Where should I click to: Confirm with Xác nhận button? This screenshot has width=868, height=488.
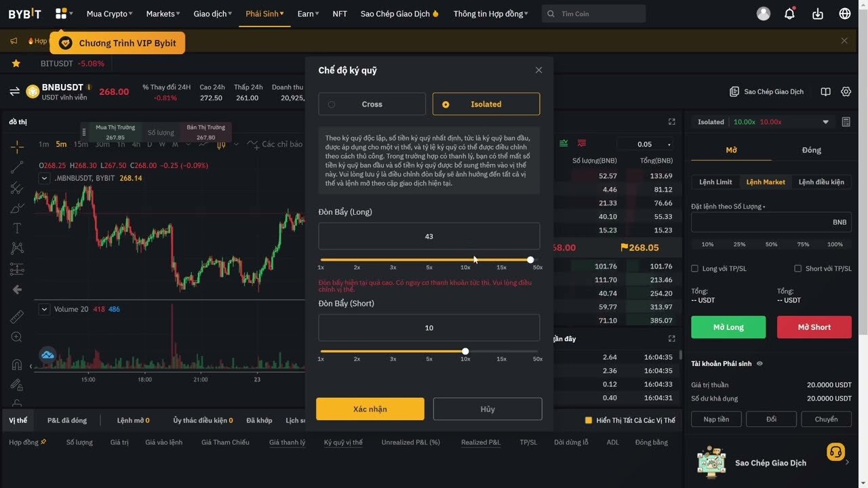[370, 409]
